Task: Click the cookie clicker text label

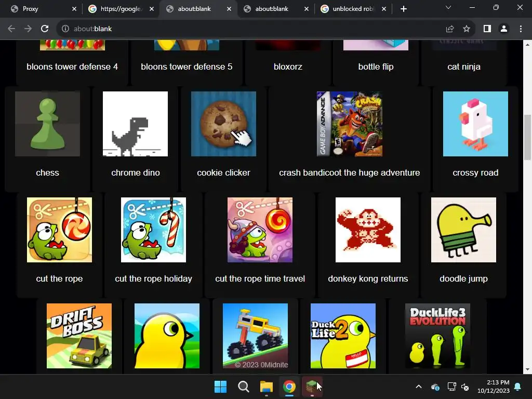Action: click(x=223, y=172)
